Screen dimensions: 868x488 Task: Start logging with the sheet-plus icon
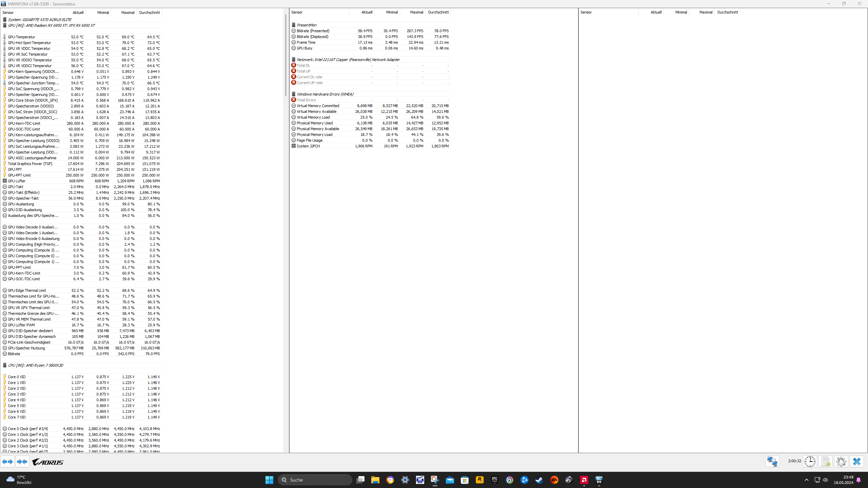[x=826, y=462]
